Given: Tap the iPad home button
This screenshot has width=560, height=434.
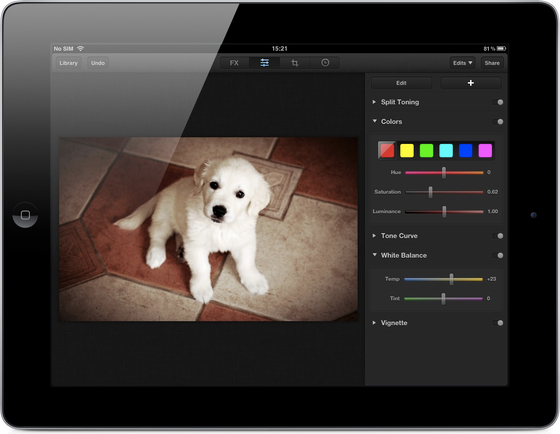Looking at the screenshot, I should (x=25, y=215).
